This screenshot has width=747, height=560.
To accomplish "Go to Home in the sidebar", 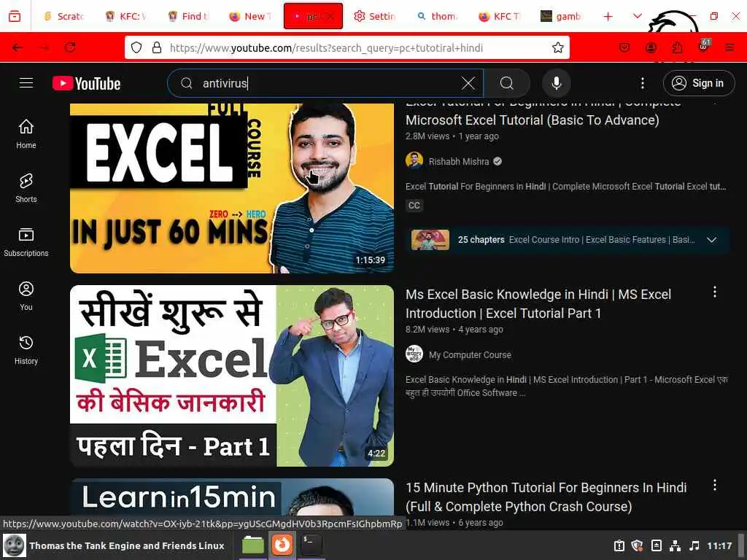I will click(x=26, y=134).
